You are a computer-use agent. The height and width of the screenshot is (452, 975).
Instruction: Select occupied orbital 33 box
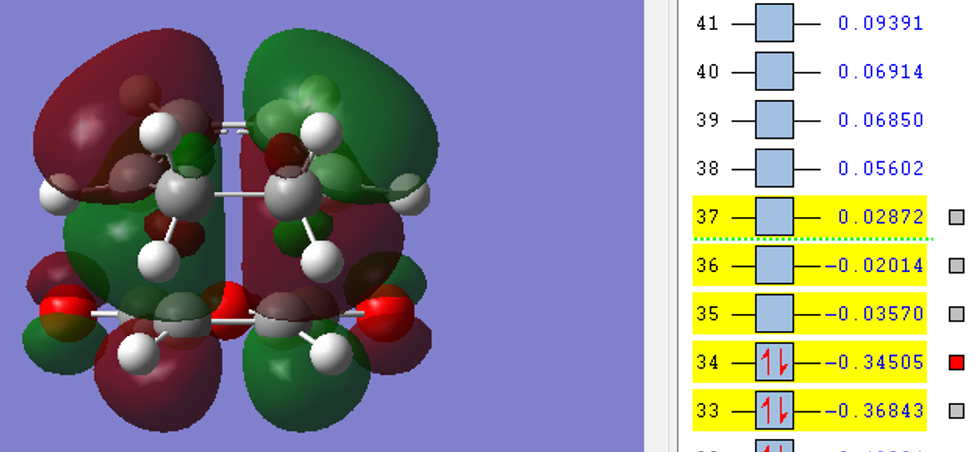coord(774,410)
